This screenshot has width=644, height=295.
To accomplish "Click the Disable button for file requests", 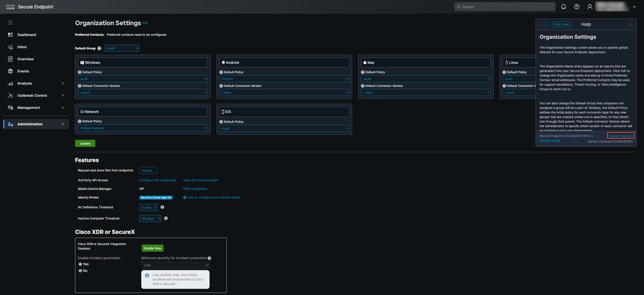I will pos(148,170).
